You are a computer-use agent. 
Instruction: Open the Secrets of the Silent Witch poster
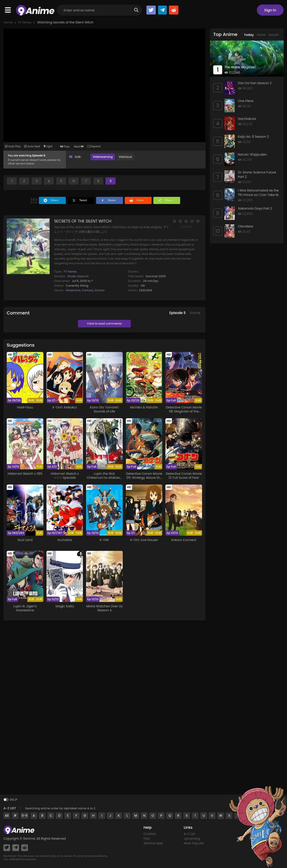pyautogui.click(x=28, y=246)
